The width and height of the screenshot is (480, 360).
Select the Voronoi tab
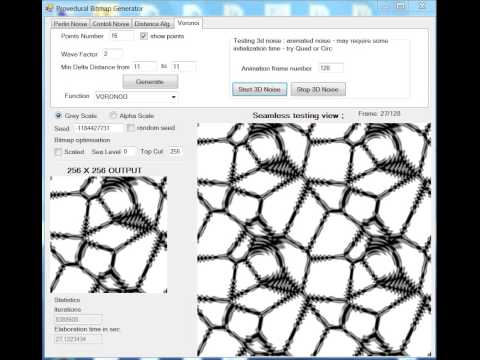(x=188, y=23)
